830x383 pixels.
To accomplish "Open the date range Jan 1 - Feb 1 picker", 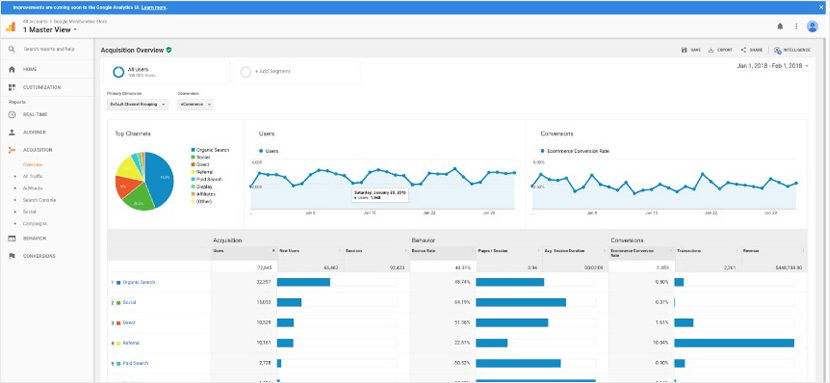I will tap(773, 66).
